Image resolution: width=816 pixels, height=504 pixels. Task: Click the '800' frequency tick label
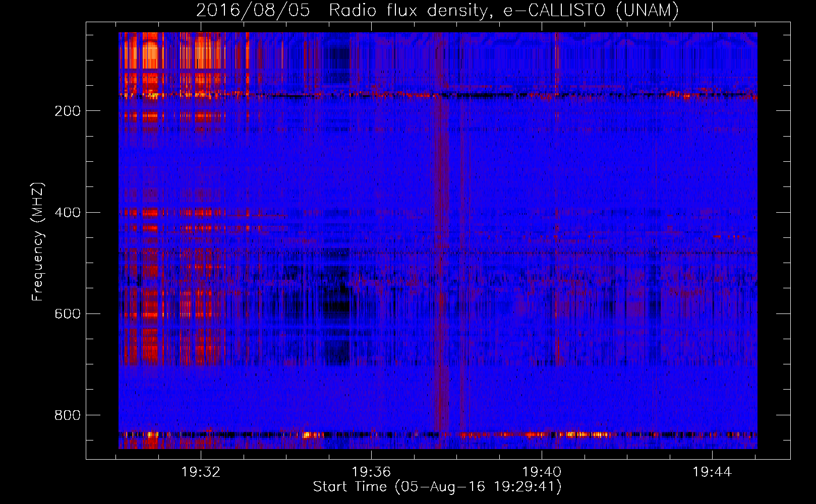click(68, 415)
